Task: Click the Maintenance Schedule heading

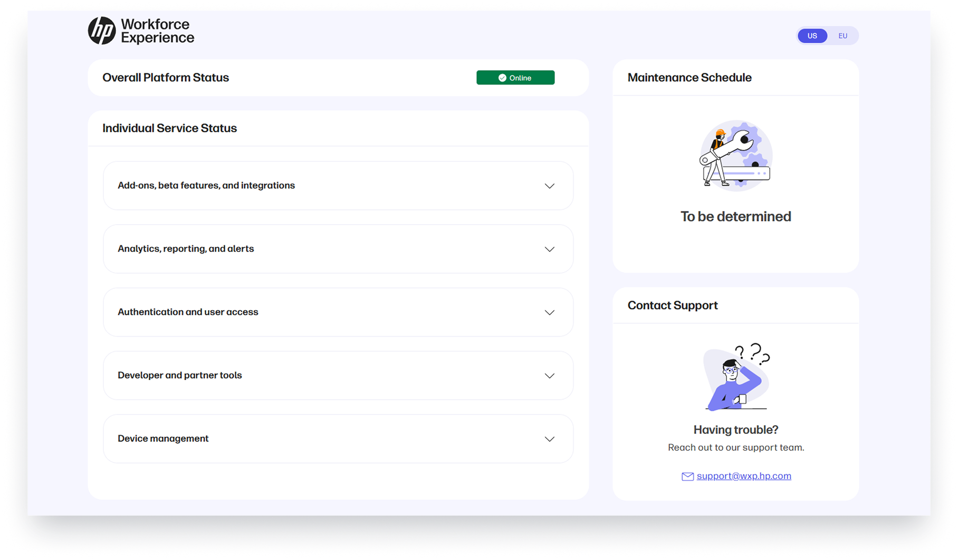Action: pos(689,78)
